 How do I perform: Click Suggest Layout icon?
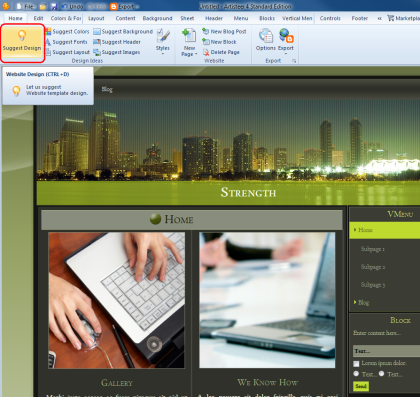pos(48,52)
